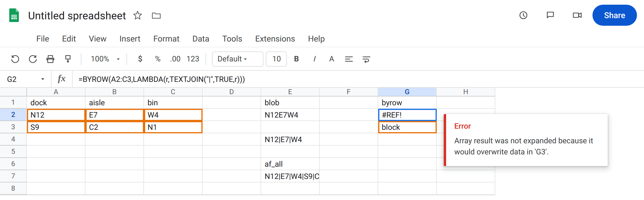The width and height of the screenshot is (644, 200).
Task: Select cell containing 'E7'
Action: tap(114, 115)
